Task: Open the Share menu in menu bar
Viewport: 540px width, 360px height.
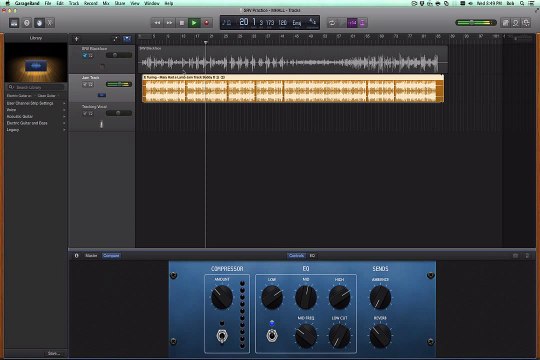Action: click(x=120, y=3)
